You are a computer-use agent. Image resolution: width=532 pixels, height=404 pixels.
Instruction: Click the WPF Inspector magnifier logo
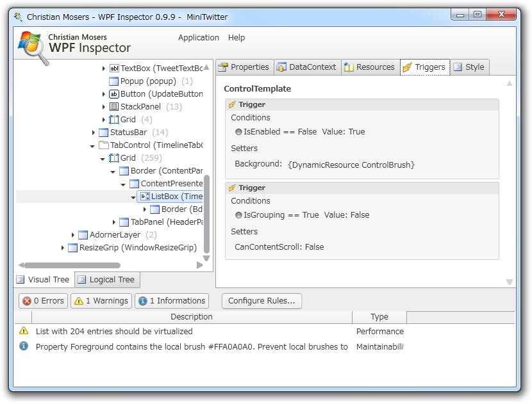33,47
